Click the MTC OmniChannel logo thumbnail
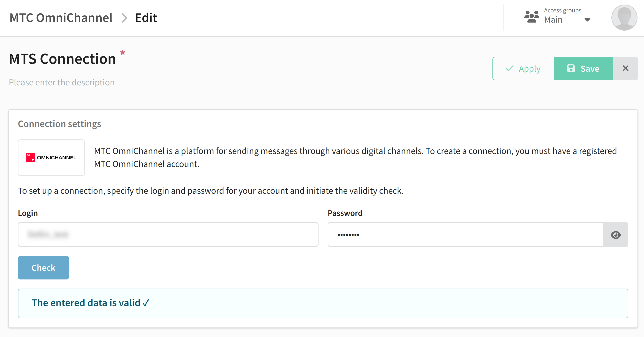This screenshot has height=337, width=644. (x=51, y=157)
